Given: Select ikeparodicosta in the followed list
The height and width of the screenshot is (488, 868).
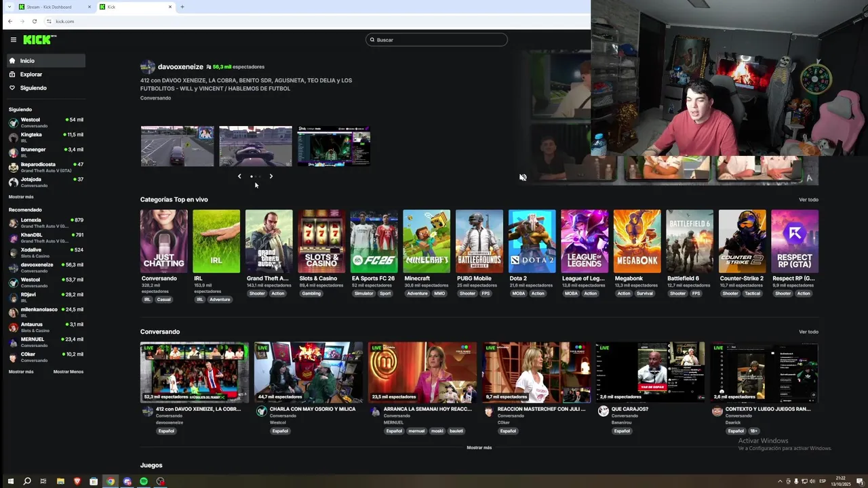Looking at the screenshot, I should 46,167.
